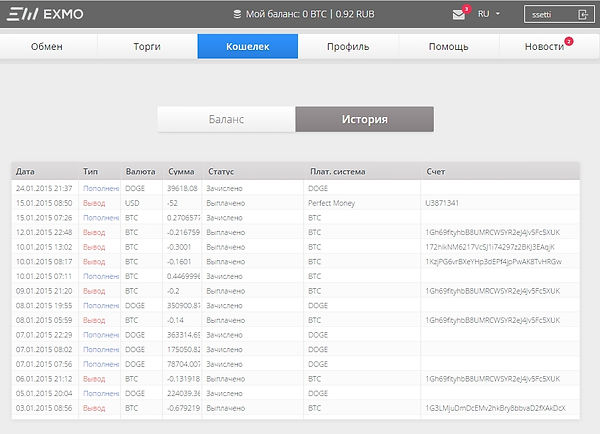Click the date 07.01.2015 22:29

[x=44, y=335]
